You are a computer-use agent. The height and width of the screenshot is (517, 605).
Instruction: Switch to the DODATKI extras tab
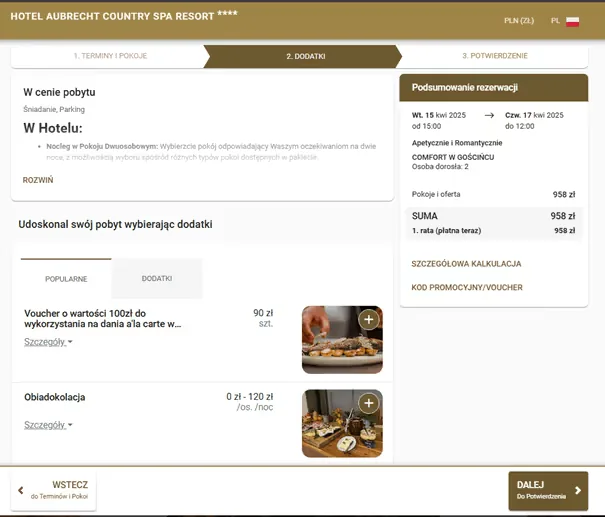pos(157,278)
